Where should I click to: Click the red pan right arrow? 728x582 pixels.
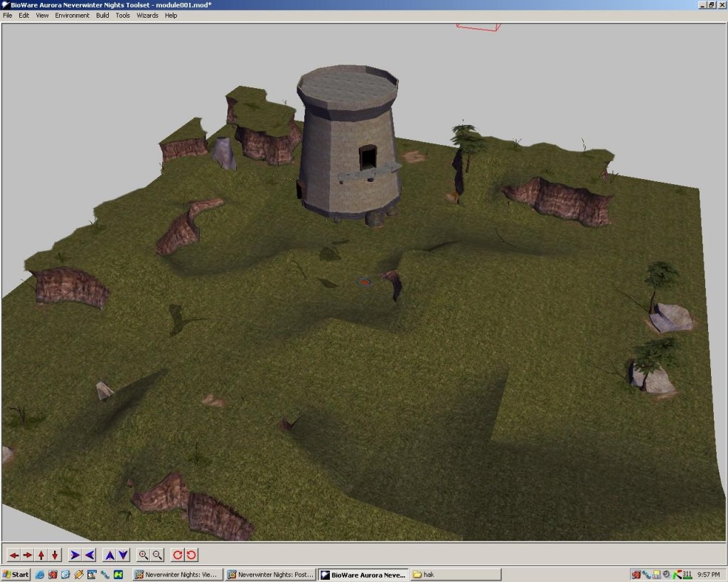pos(28,555)
